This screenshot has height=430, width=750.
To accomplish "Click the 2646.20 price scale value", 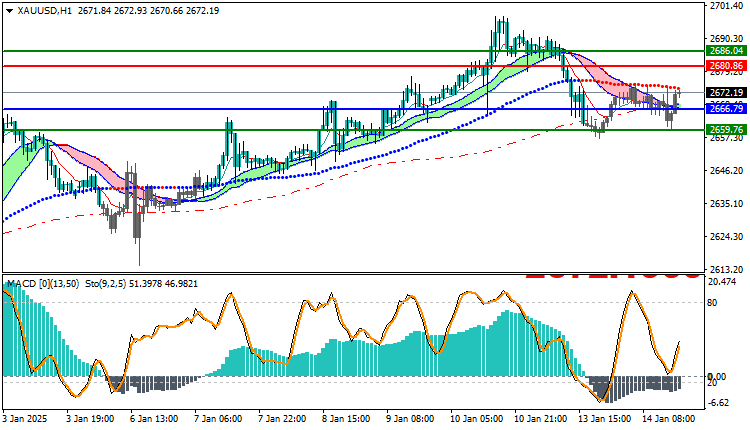I will click(x=727, y=170).
